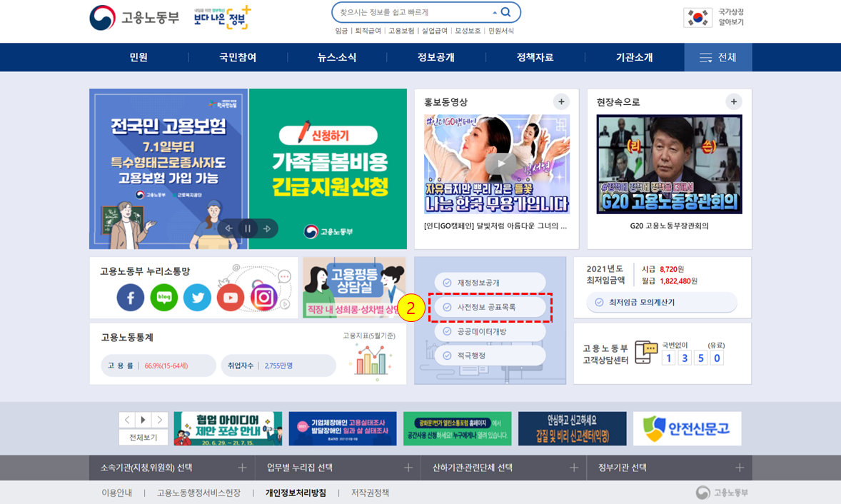The width and height of the screenshot is (841, 504).
Task: Pause the main banner slideshow
Action: (x=248, y=228)
